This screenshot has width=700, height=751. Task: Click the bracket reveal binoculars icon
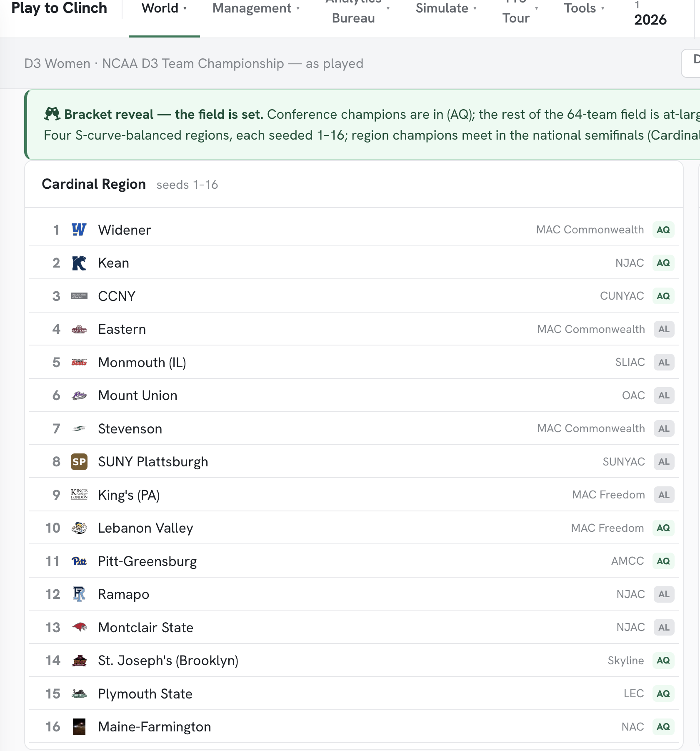52,114
